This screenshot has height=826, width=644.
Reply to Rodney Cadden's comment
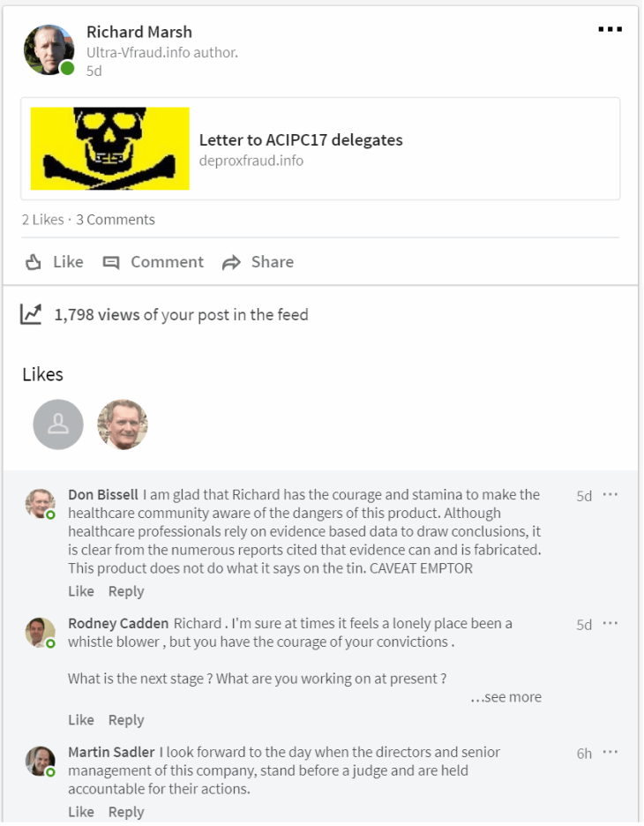pyautogui.click(x=126, y=720)
